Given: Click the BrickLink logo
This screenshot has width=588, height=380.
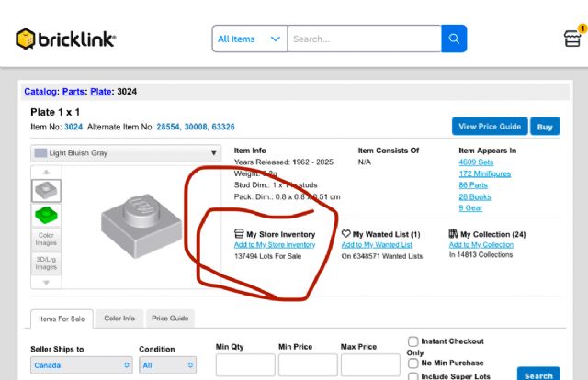Looking at the screenshot, I should coord(65,39).
